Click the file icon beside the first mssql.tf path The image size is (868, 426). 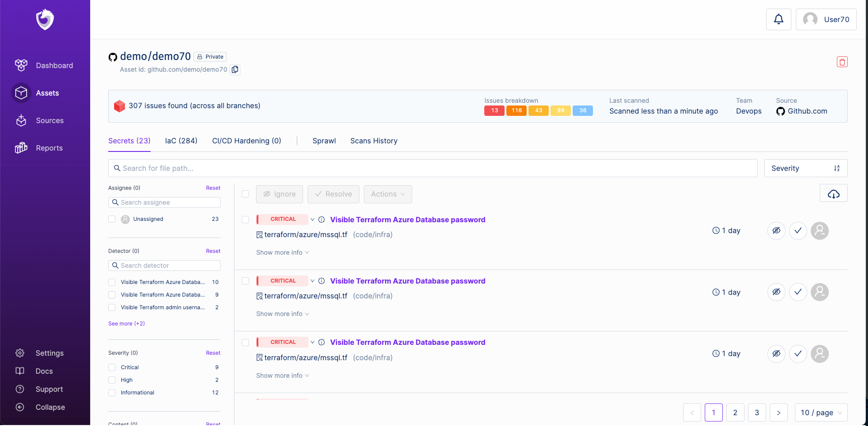click(259, 235)
